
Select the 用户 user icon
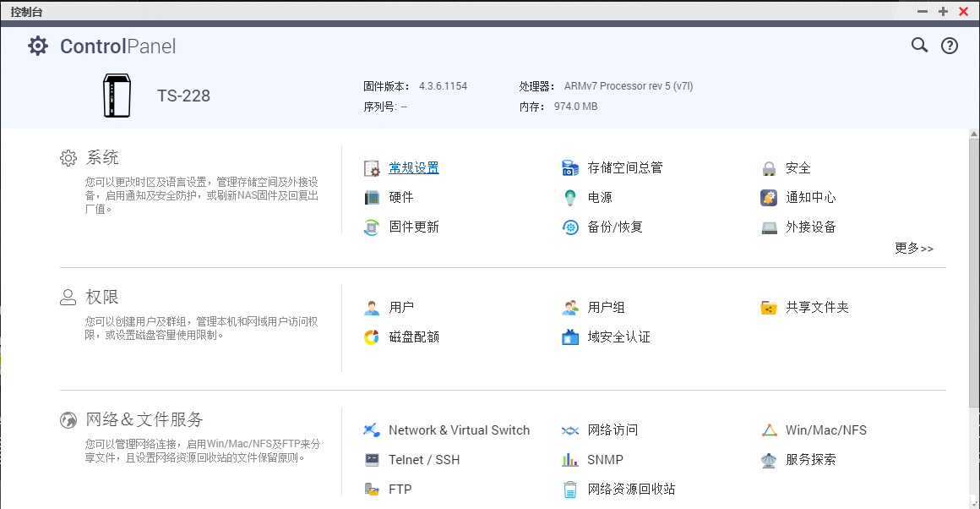372,308
